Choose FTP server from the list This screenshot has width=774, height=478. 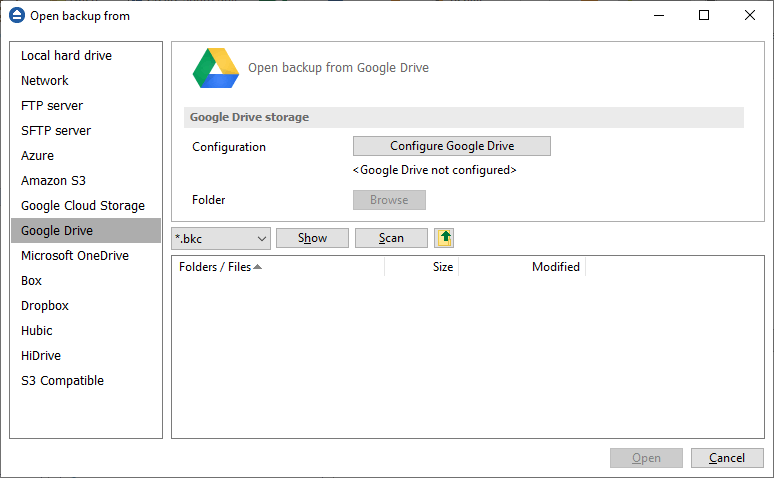[x=86, y=106]
